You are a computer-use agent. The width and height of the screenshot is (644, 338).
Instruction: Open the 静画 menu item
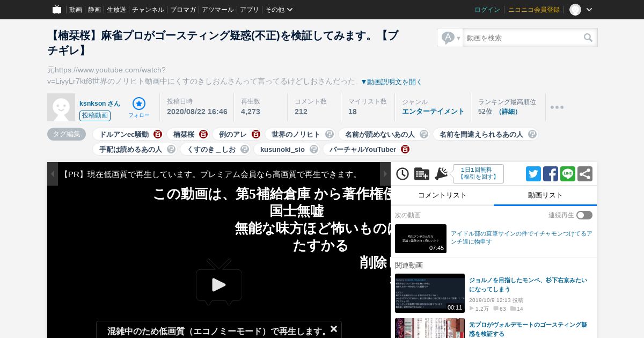(x=94, y=10)
